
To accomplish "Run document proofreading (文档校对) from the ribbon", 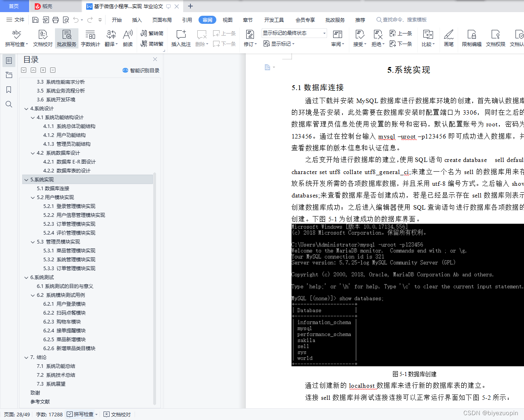I will coord(42,38).
